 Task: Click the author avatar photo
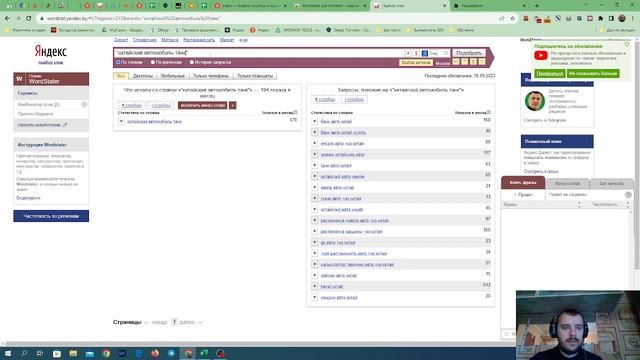pos(535,101)
